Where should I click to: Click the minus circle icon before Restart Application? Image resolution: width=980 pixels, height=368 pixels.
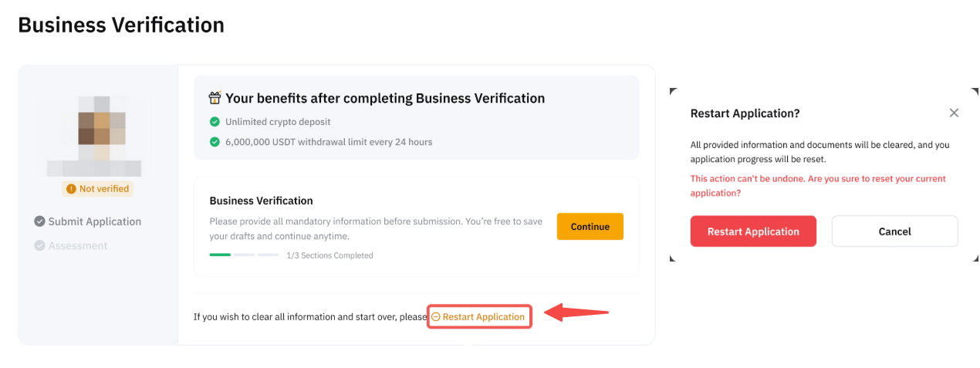(x=436, y=317)
